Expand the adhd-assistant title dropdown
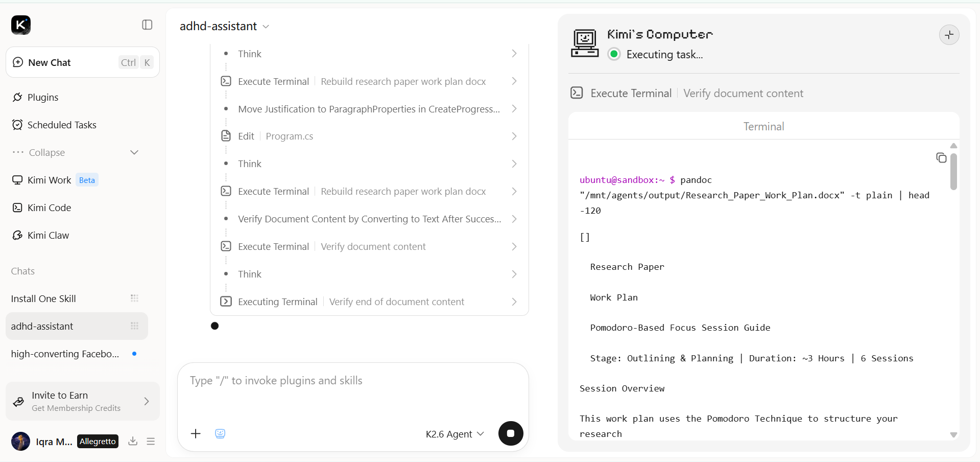The height and width of the screenshot is (462, 980). tap(266, 27)
